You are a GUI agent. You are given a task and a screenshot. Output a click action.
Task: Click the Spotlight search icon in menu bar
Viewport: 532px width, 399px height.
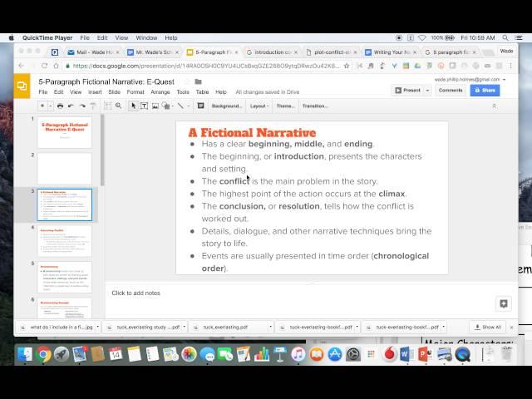coord(505,37)
